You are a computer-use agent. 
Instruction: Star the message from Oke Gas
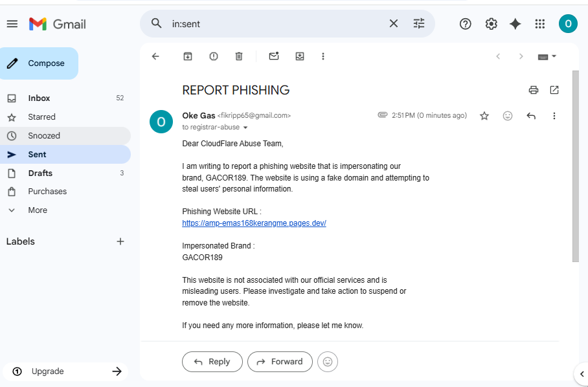[484, 116]
